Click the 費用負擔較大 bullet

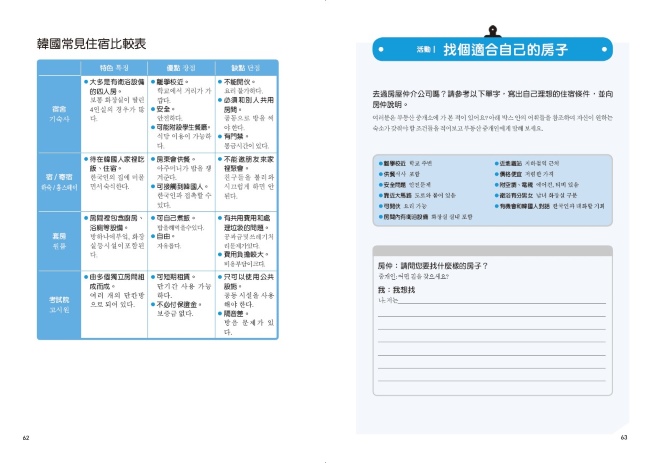click(x=243, y=254)
